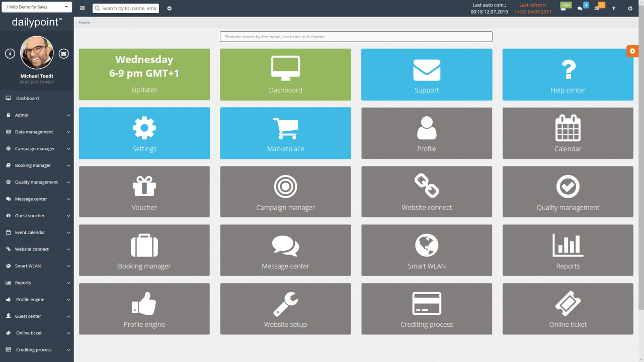
Task: Open the Marketplace shopping cart tile
Action: (x=285, y=133)
